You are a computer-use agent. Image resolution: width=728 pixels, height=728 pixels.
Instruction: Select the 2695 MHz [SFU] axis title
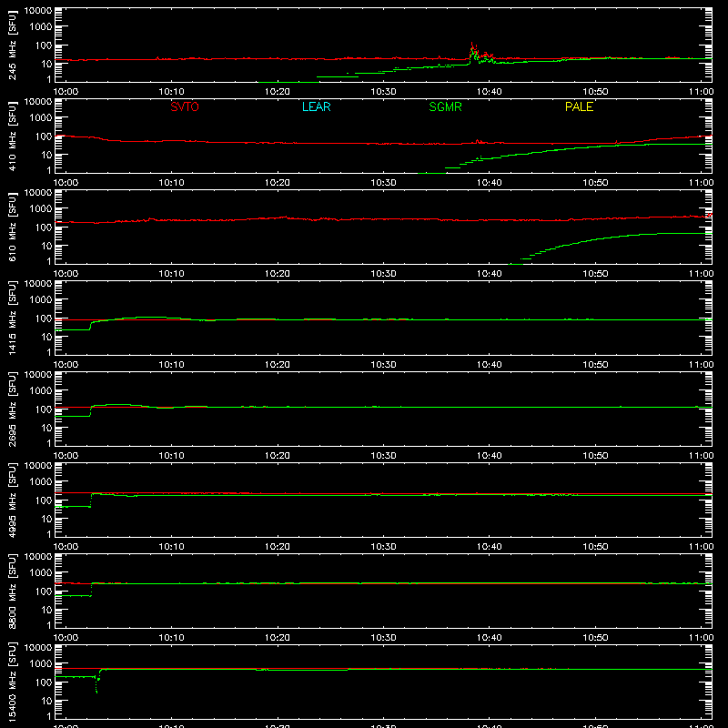tap(12, 409)
